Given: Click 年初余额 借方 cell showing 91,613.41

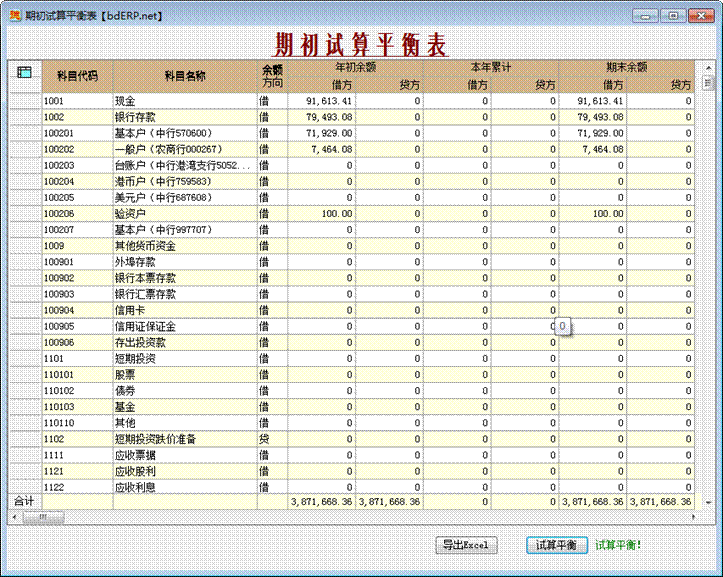Looking at the screenshot, I should (322, 101).
